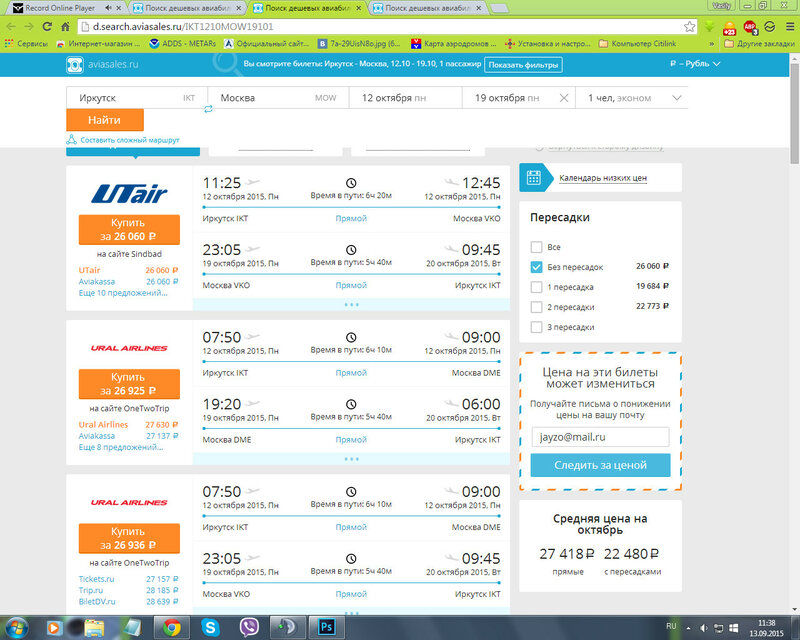
Task: Open the media player taskbar icon
Action: (x=55, y=627)
